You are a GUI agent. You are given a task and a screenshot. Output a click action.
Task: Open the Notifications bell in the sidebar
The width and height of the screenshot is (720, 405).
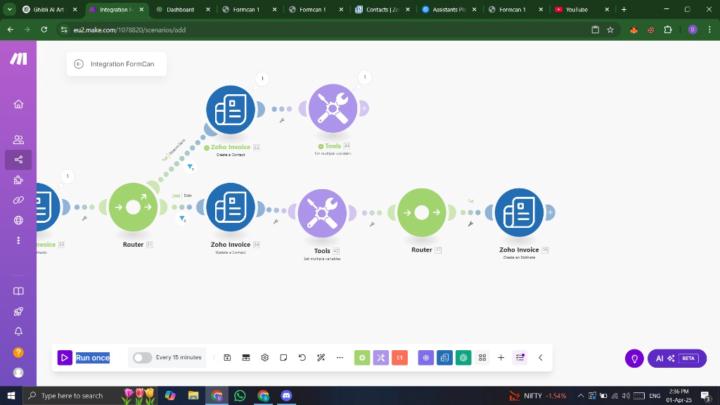pos(18,332)
